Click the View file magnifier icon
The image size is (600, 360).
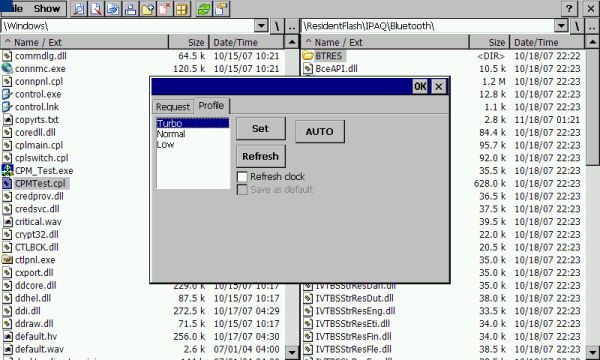pyautogui.click(x=79, y=9)
